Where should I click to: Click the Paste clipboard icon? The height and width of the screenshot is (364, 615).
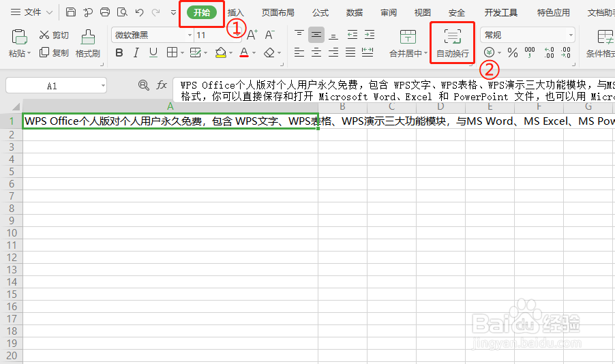pyautogui.click(x=19, y=37)
